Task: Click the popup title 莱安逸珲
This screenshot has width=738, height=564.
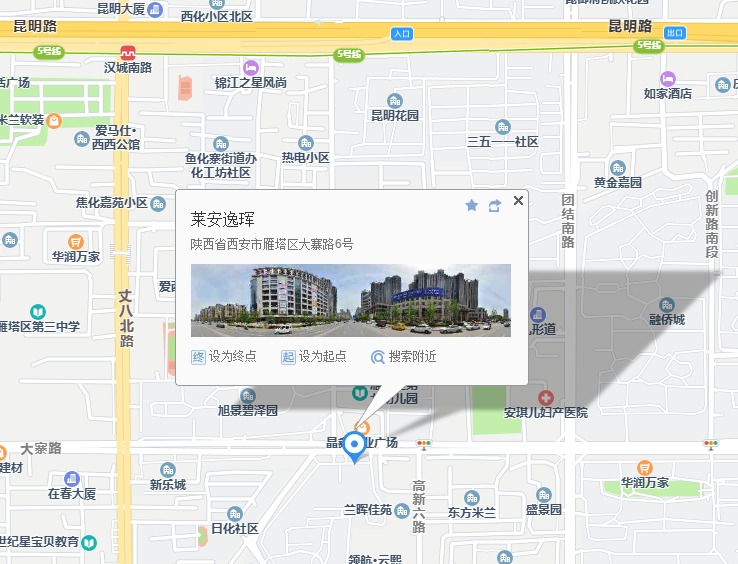Action: pyautogui.click(x=222, y=219)
